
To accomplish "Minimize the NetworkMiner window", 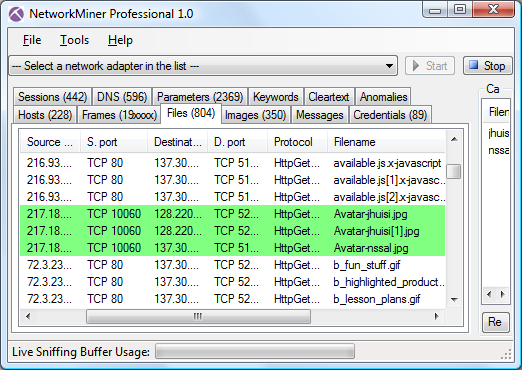I will 435,10.
